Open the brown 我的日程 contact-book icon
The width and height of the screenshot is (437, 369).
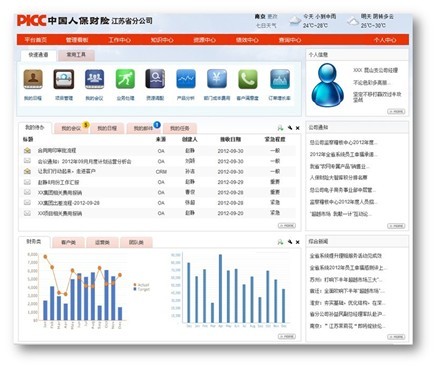point(33,79)
